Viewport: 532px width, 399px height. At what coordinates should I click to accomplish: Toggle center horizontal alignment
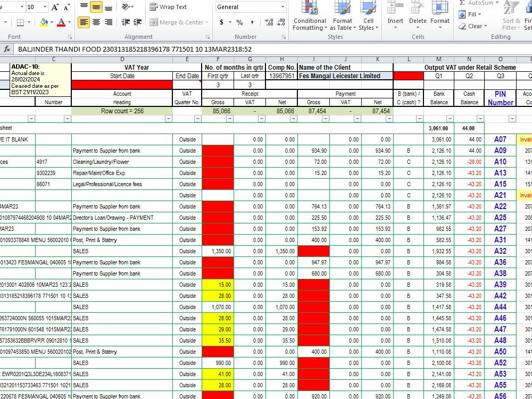pyautogui.click(x=96, y=22)
